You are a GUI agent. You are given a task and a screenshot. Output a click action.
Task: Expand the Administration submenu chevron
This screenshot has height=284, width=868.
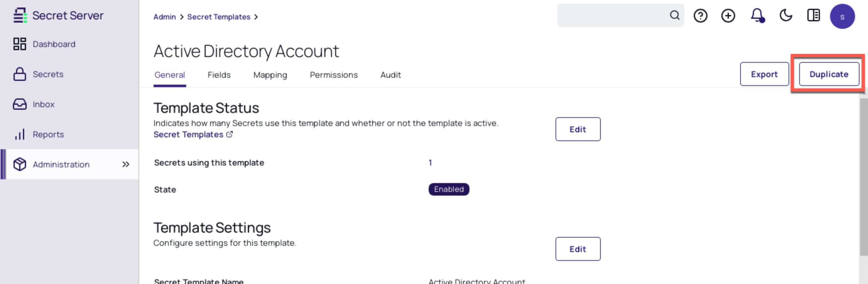tap(126, 165)
